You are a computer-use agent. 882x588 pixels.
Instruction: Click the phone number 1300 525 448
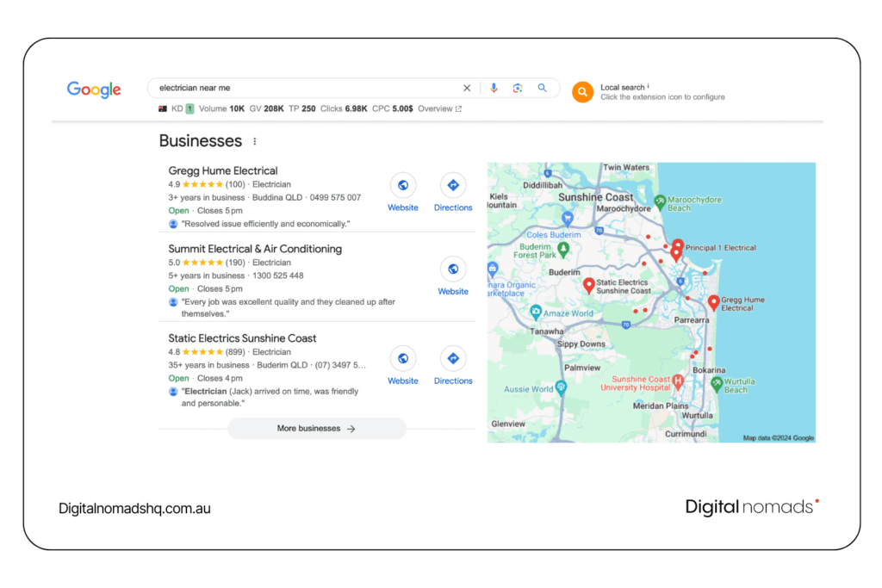[x=278, y=275]
